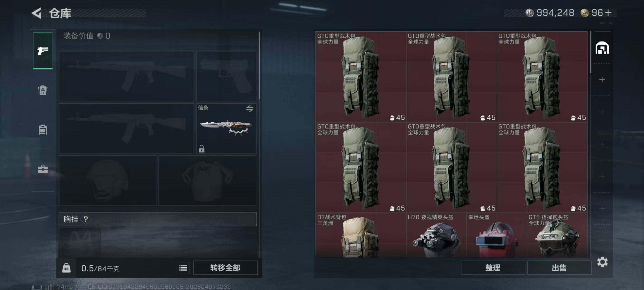This screenshot has width=644, height=290.
Task: Open the clipboard-shaped sidebar tab
Action: pyautogui.click(x=43, y=130)
